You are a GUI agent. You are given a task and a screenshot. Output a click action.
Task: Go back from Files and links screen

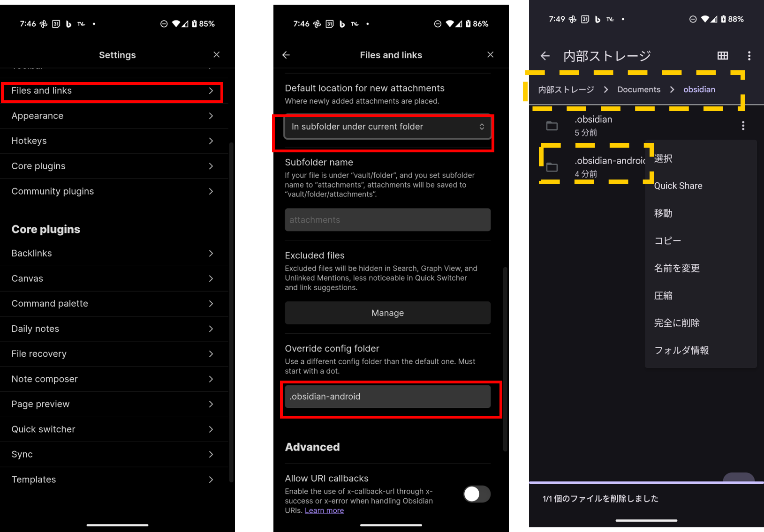click(286, 55)
